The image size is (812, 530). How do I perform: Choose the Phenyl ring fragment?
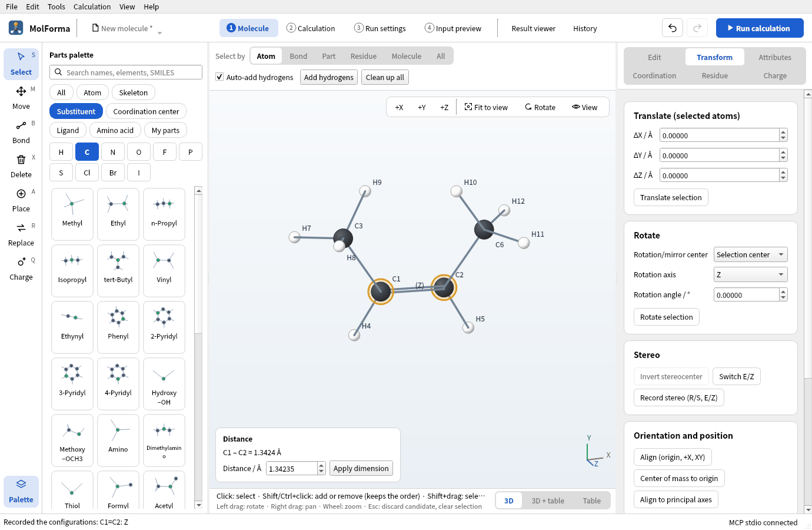point(118,327)
